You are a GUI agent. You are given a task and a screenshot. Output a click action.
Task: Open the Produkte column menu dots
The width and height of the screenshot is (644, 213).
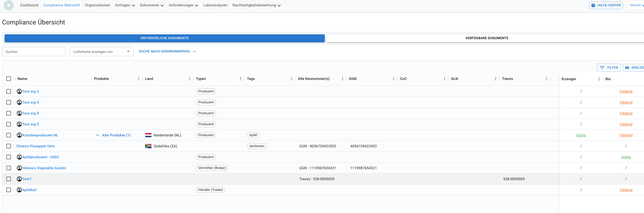coord(139,79)
